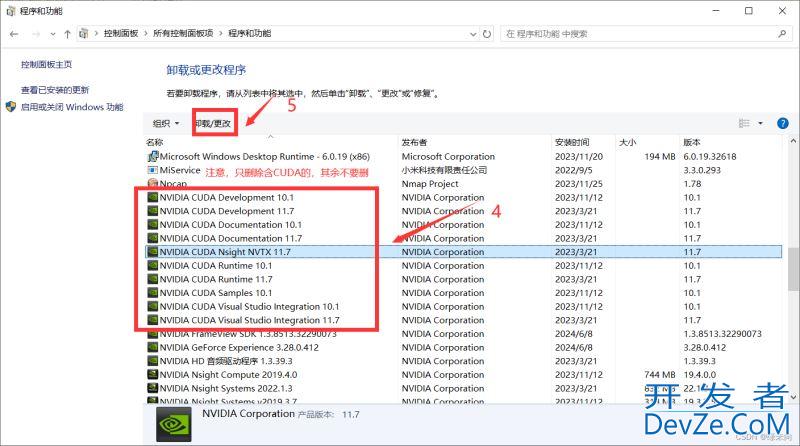This screenshot has height=446, width=800.
Task: Select NVIDIA Nsight Compute 2019.4.0 icon
Action: [152, 375]
